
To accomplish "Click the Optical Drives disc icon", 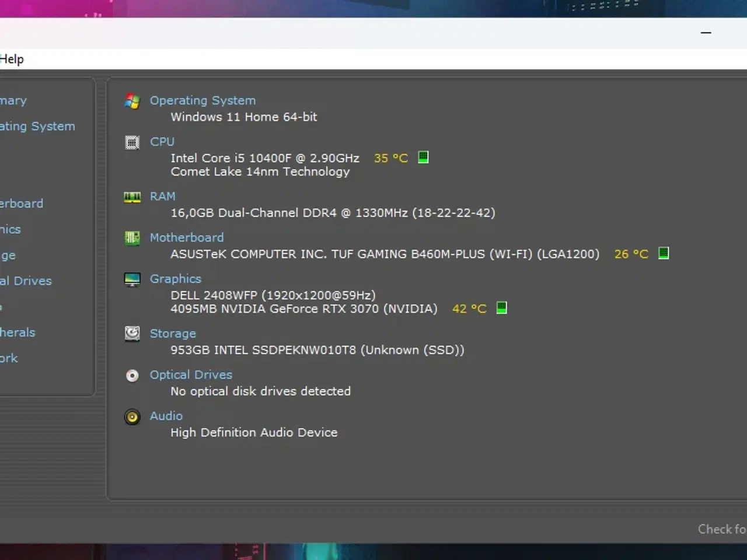I will [132, 375].
